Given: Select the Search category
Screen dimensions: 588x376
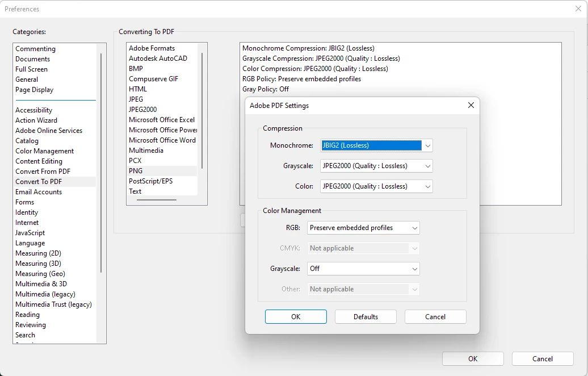Looking at the screenshot, I should [x=25, y=335].
